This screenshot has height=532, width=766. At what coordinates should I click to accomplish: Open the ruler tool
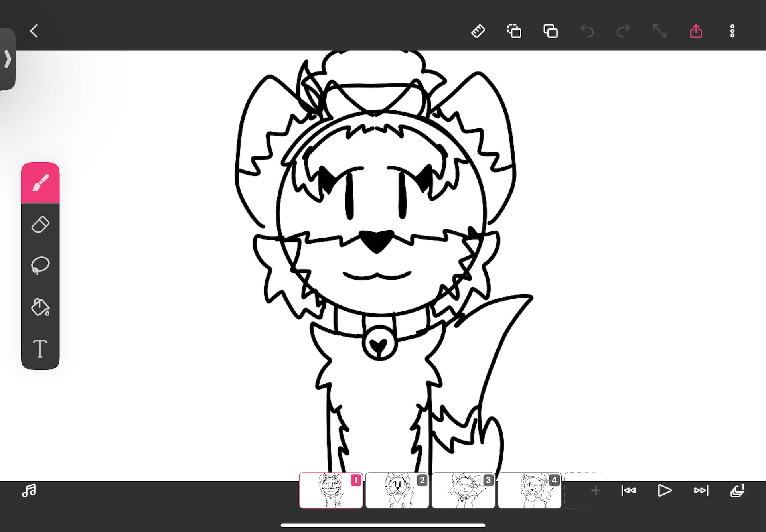pyautogui.click(x=478, y=31)
